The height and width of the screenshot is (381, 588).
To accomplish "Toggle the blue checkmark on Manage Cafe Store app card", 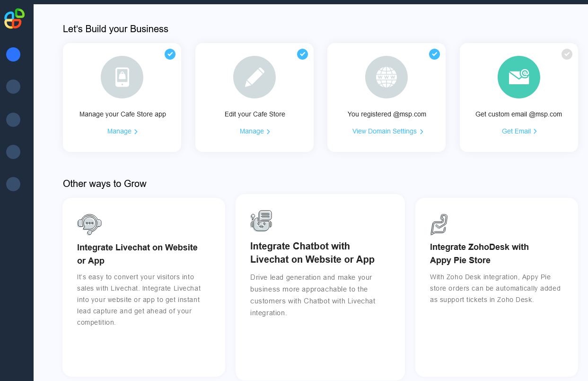I will point(170,54).
